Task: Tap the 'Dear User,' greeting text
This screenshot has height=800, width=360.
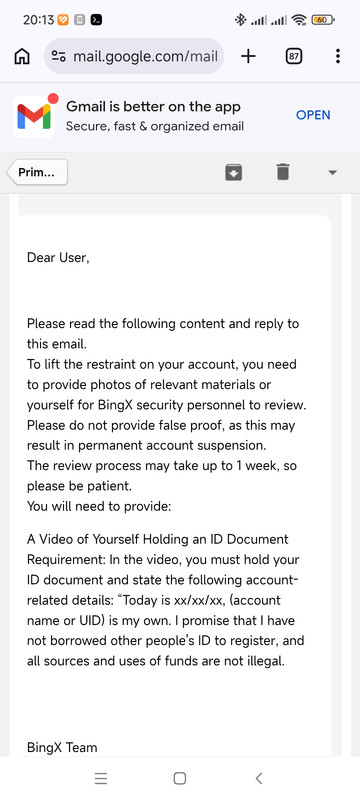Action: coord(58,258)
